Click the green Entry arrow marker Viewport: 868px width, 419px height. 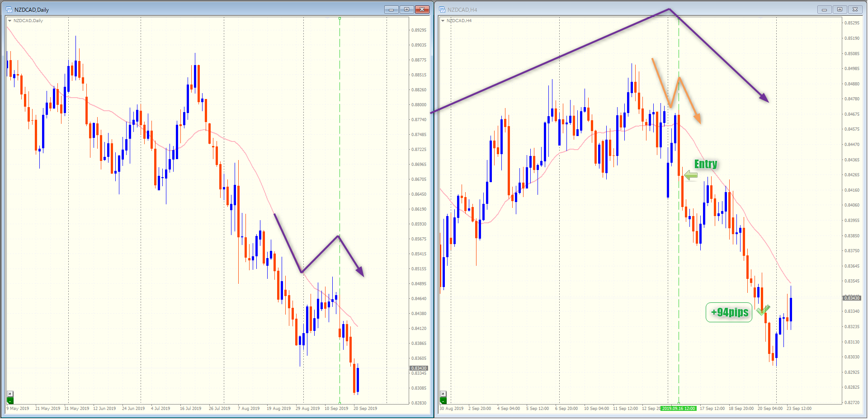coord(690,175)
